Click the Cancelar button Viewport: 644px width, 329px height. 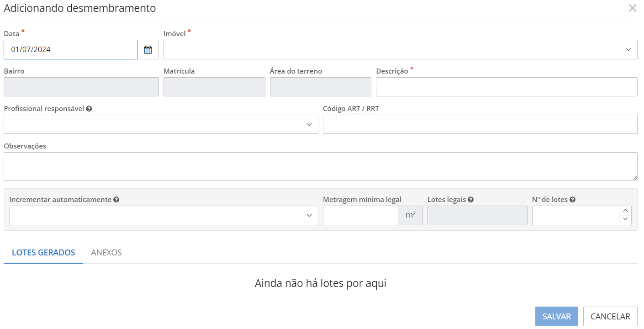(x=610, y=317)
